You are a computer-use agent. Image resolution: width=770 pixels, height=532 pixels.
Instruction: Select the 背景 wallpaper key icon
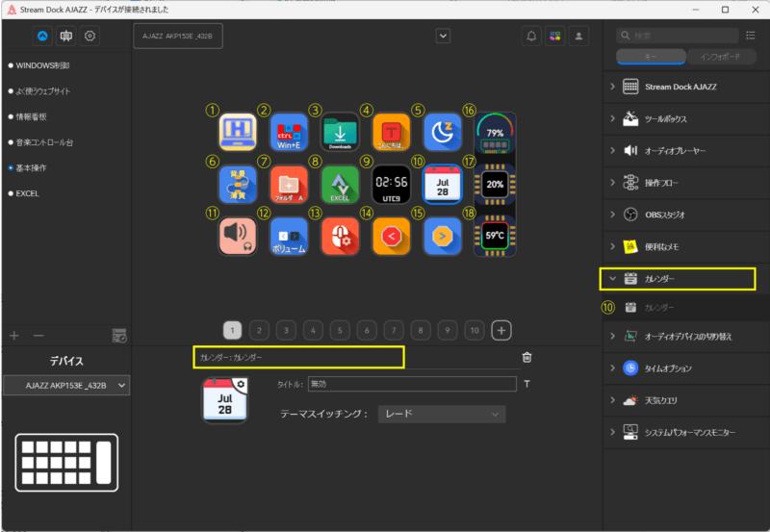(238, 184)
